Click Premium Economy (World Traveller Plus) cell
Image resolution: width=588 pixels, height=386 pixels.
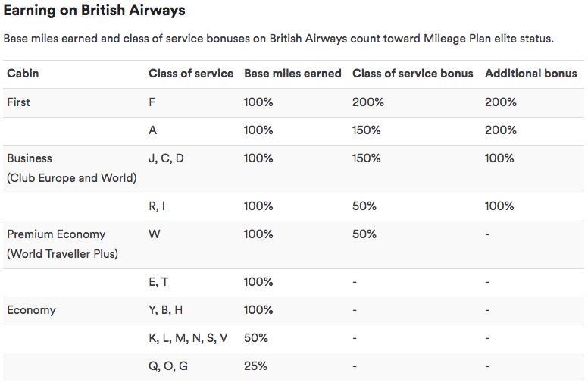click(x=62, y=244)
